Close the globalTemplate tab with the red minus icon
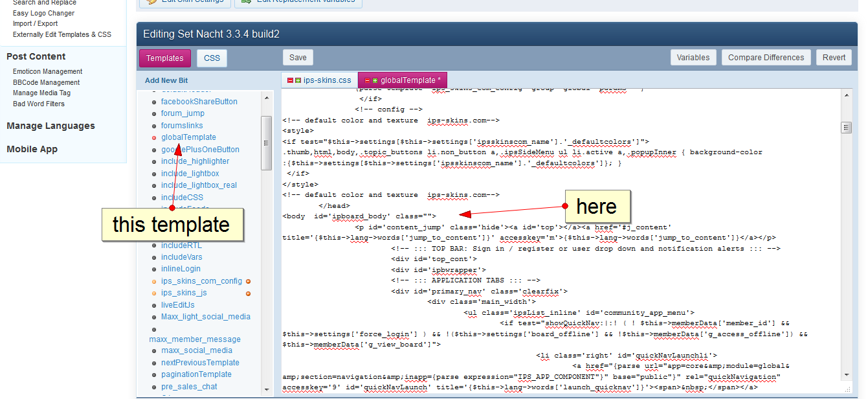 click(367, 80)
